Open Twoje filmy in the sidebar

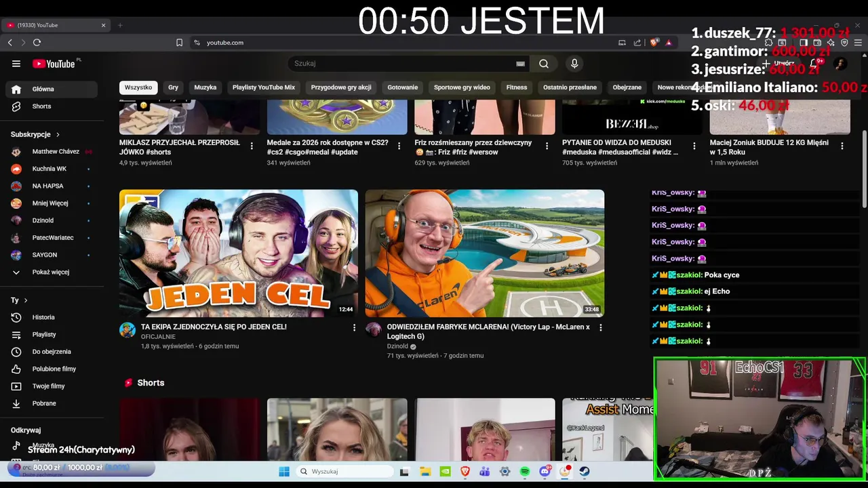tap(52, 386)
